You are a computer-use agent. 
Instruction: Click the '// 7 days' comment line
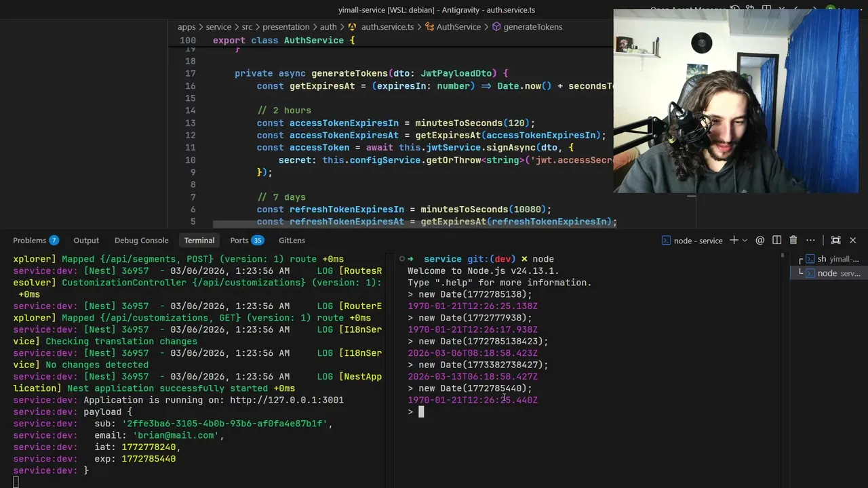(x=281, y=197)
